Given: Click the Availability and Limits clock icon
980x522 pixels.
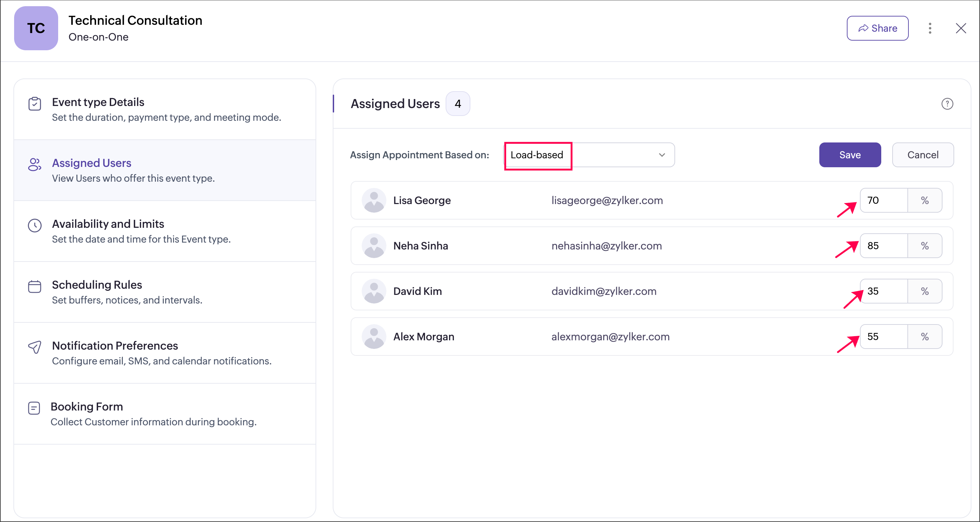Looking at the screenshot, I should pyautogui.click(x=35, y=226).
